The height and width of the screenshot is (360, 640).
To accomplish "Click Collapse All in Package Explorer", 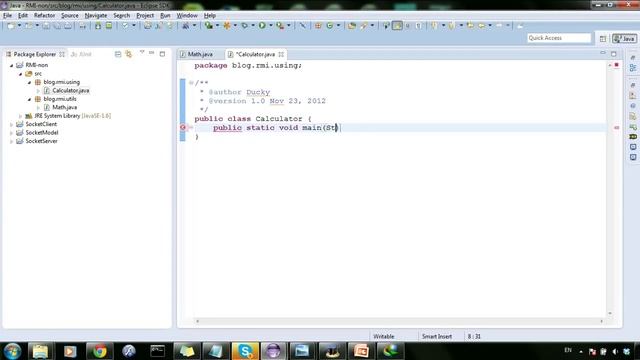I will tap(118, 54).
